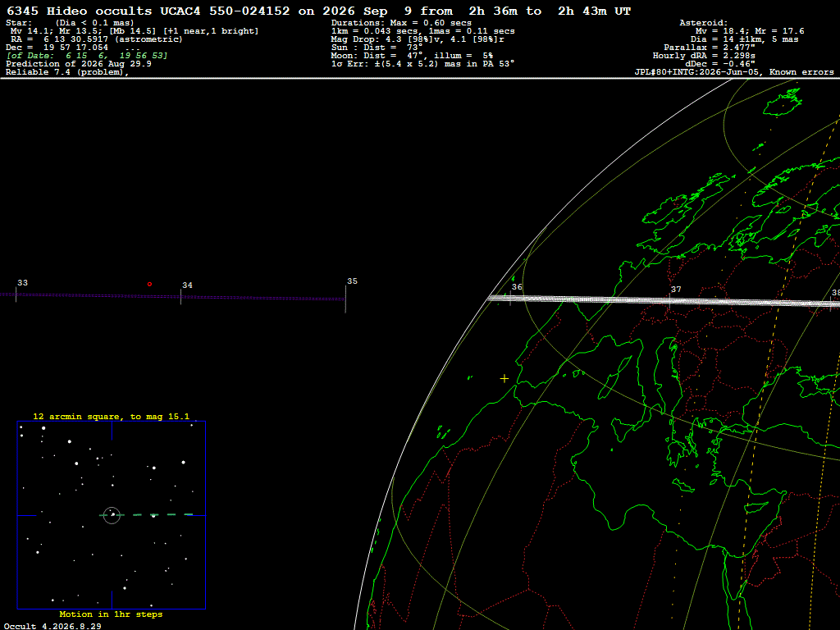
Task: Click the green dashed asteroid motion line
Action: point(146,515)
